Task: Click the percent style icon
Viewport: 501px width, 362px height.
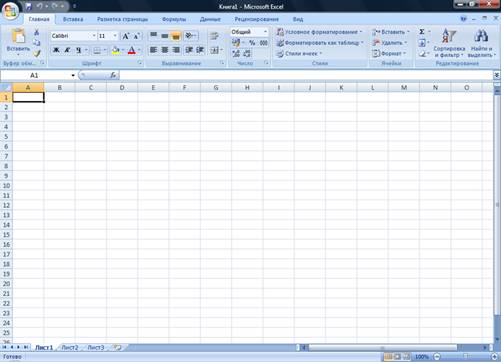Action: pyautogui.click(x=252, y=43)
